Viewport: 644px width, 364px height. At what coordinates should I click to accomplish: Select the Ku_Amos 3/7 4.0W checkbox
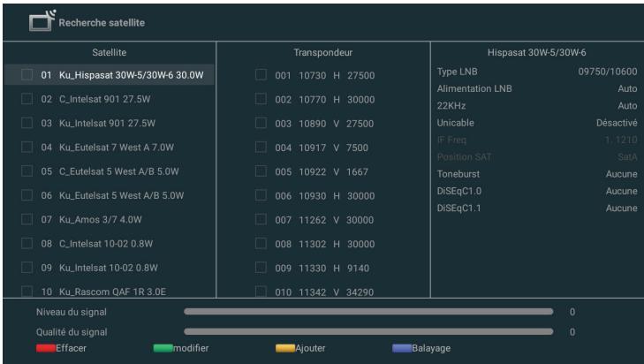click(x=27, y=219)
